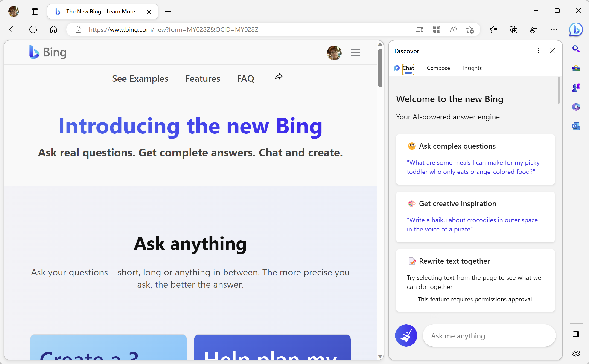Click the See Examples navigation link
Screen dimensions: 589x364
140,78
